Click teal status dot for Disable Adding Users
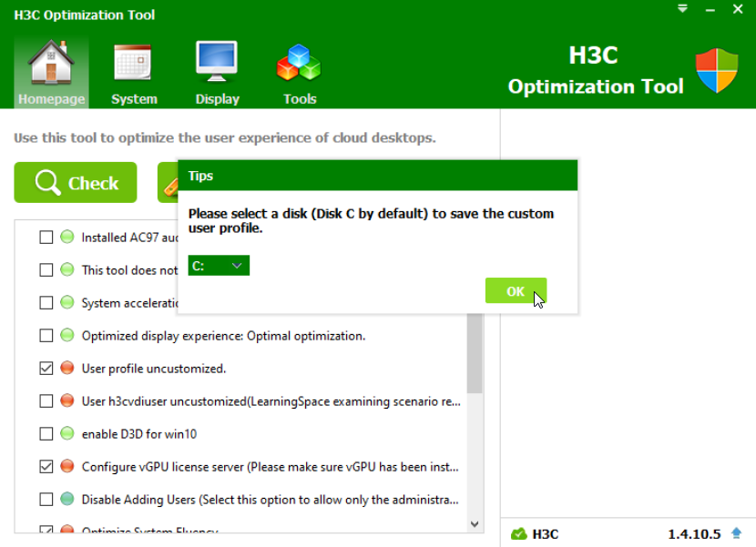The height and width of the screenshot is (547, 756). (67, 499)
